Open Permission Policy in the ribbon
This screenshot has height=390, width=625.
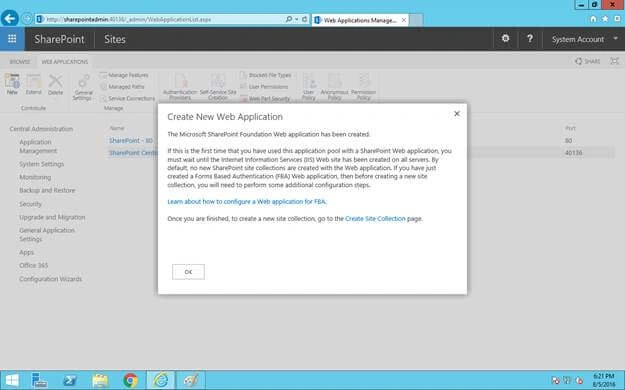[364, 87]
